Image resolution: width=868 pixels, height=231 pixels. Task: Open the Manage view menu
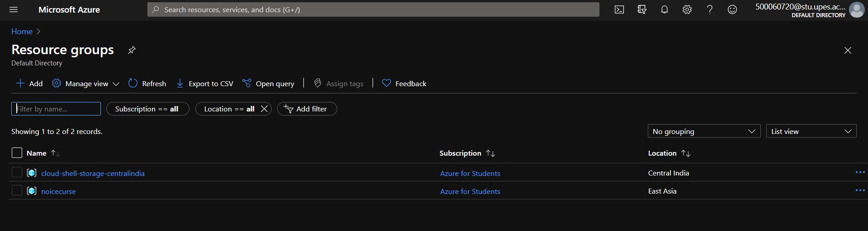(x=86, y=83)
